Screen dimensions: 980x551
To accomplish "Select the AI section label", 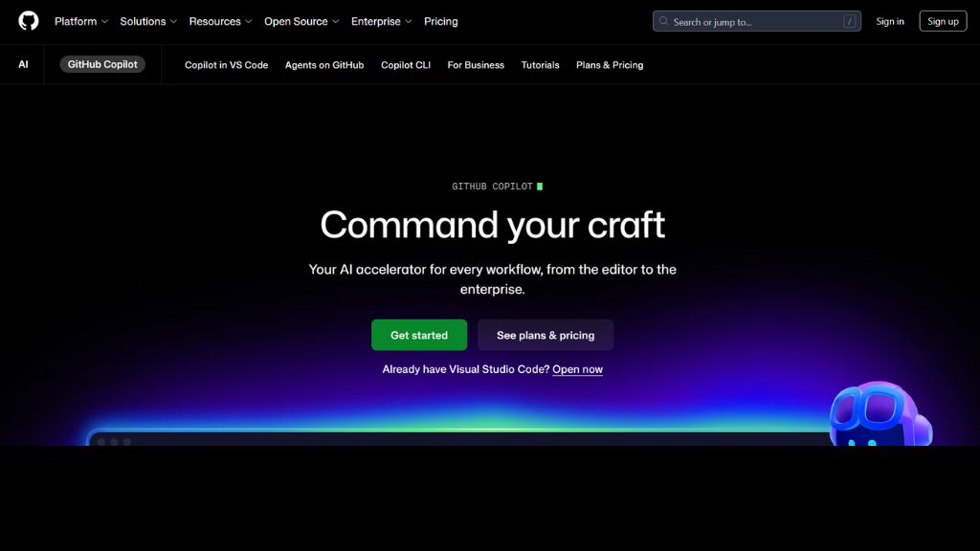I will point(23,64).
